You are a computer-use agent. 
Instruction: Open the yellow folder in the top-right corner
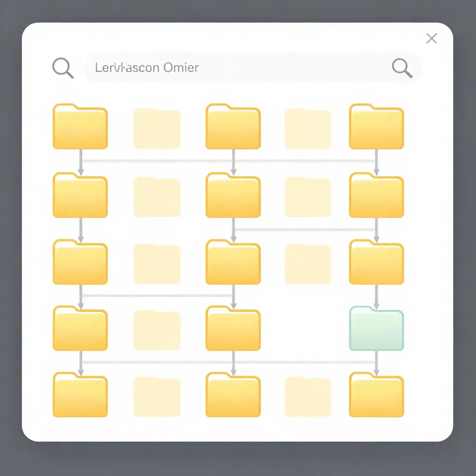pos(377,126)
